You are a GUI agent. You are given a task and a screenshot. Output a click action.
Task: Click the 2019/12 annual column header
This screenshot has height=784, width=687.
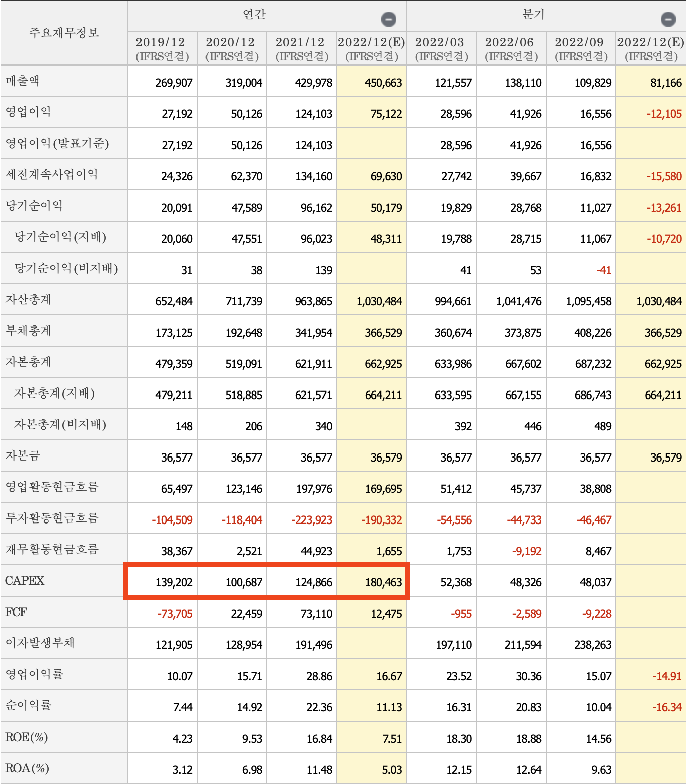coord(162,49)
